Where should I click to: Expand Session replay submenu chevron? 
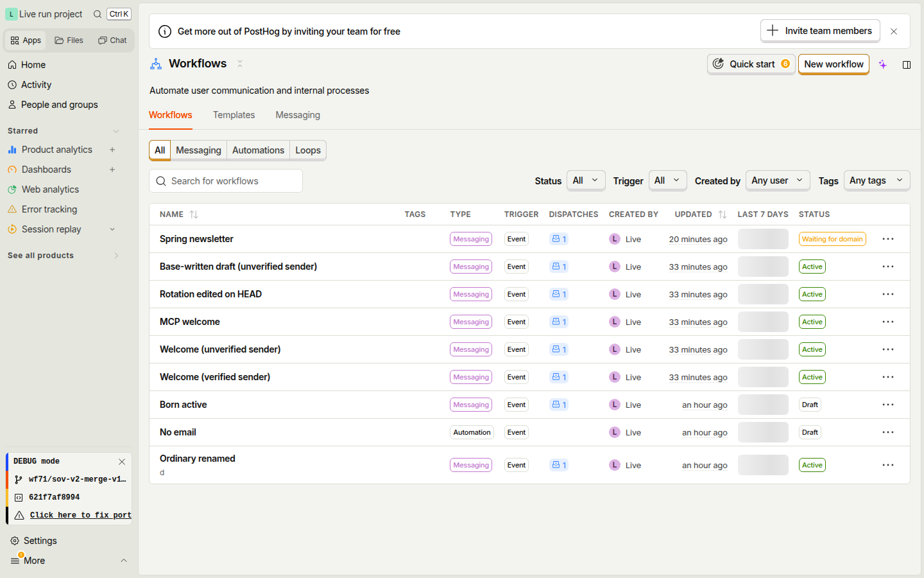[112, 229]
